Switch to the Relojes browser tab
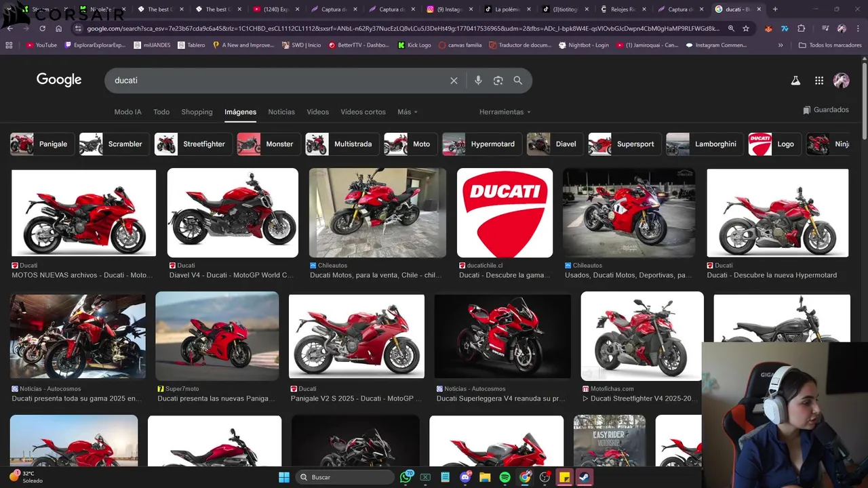This screenshot has width=868, height=488. pyautogui.click(x=623, y=9)
